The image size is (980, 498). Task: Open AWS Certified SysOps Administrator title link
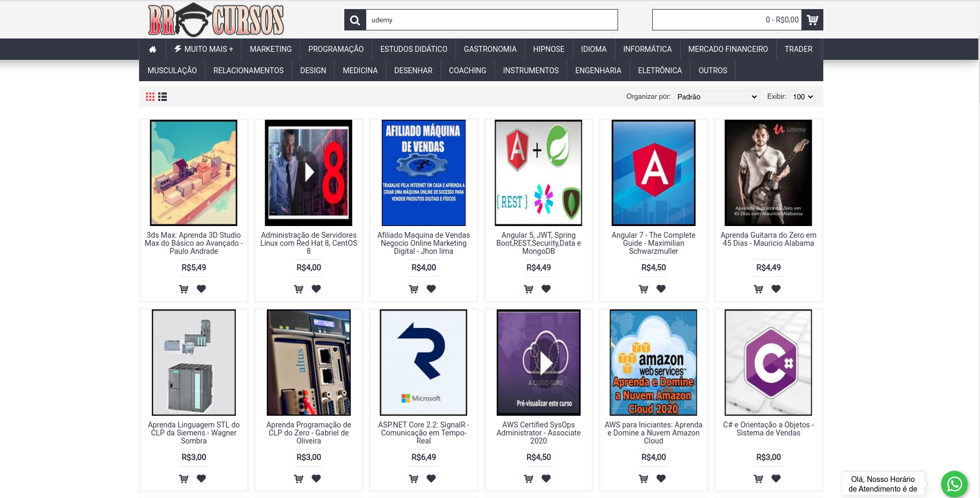(538, 433)
